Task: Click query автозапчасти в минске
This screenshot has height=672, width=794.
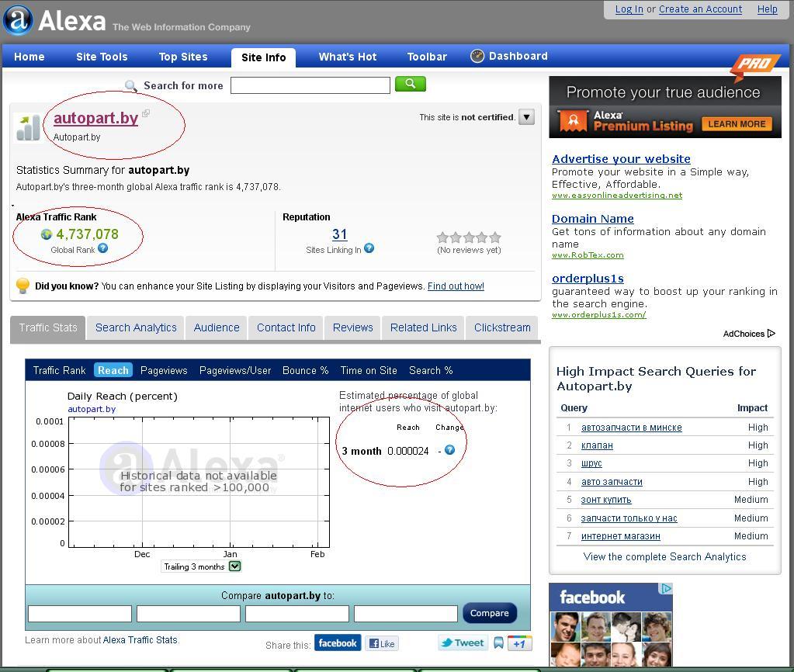Action: point(632,428)
